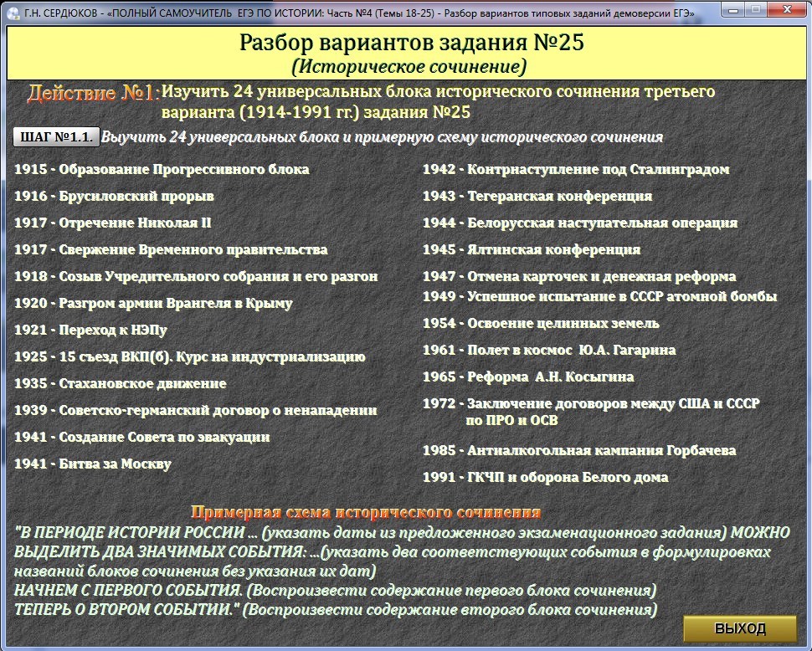Select 1972 - Заключение договоров между США и СССР
The height and width of the screenshot is (651, 812).
pos(591,412)
